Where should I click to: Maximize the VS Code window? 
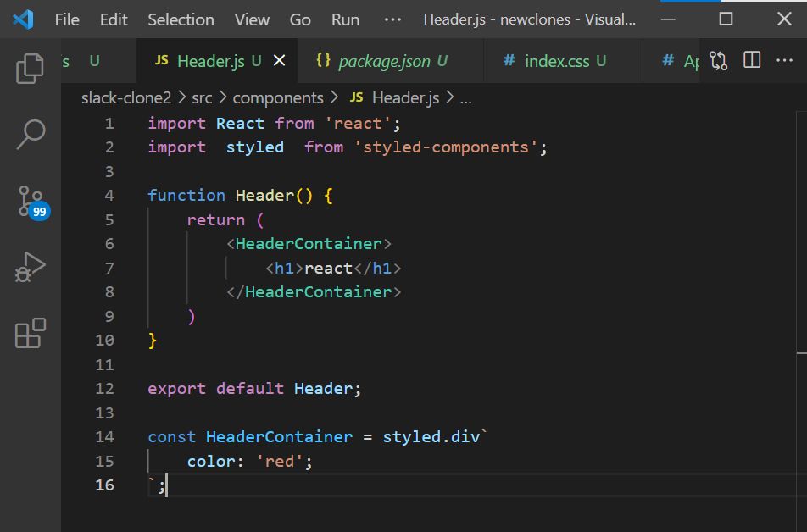(x=726, y=19)
